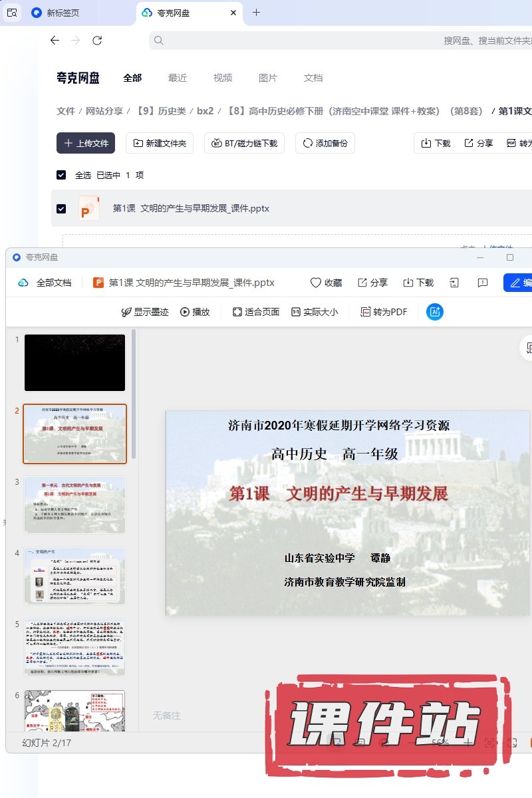532x798 pixels.
Task: Favorite the document with 收藏 heart icon
Action: click(326, 283)
